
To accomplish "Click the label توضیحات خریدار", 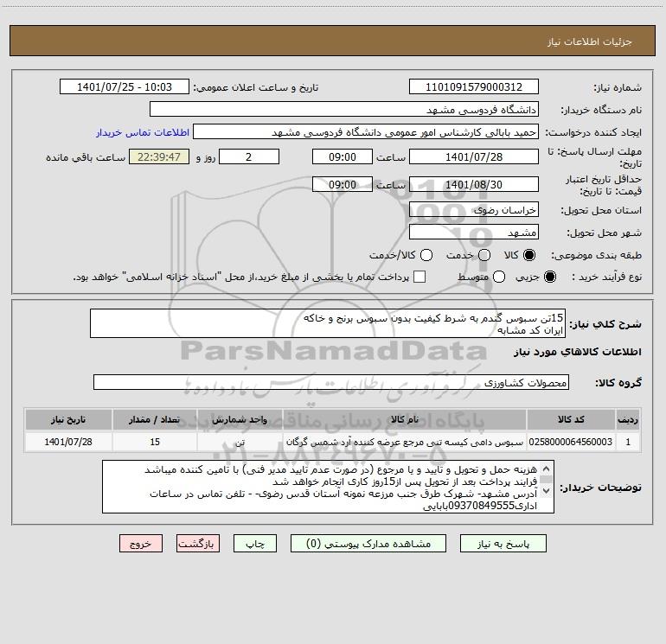I will pyautogui.click(x=600, y=488).
